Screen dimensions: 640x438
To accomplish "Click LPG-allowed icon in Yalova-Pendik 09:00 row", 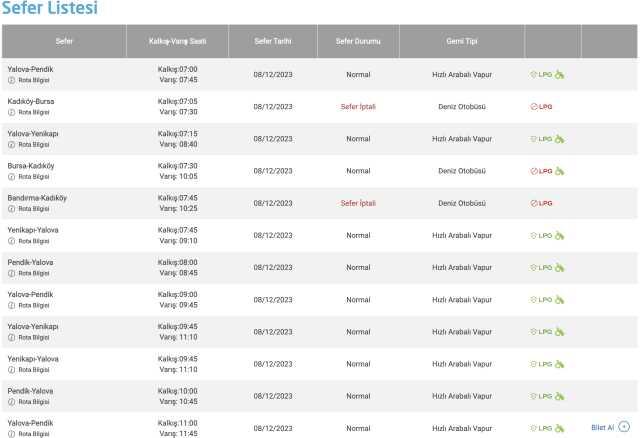I will 541,299.
